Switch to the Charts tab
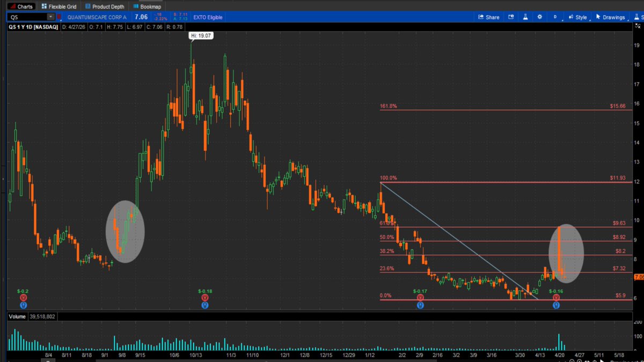The width and height of the screenshot is (644, 362). coord(21,6)
